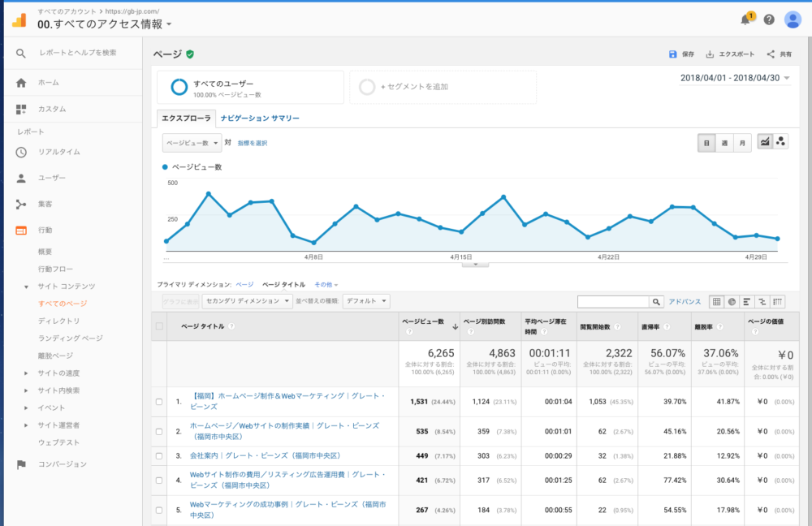Click into the table search field
812x526 pixels.
[x=613, y=301]
